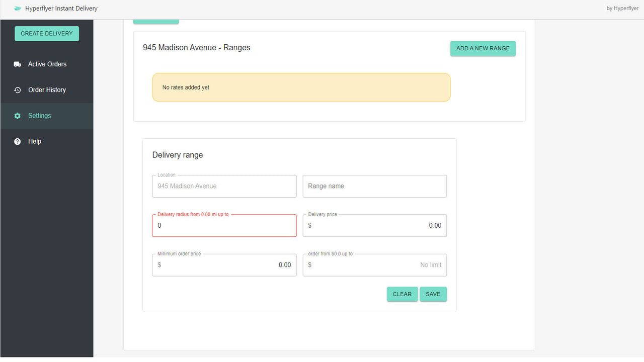Open the 'by Hyperflyer' link

coord(622,8)
